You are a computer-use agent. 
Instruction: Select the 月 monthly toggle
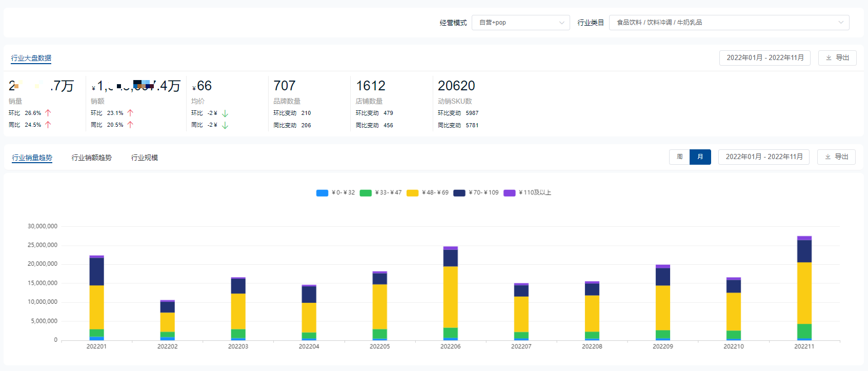tap(700, 157)
